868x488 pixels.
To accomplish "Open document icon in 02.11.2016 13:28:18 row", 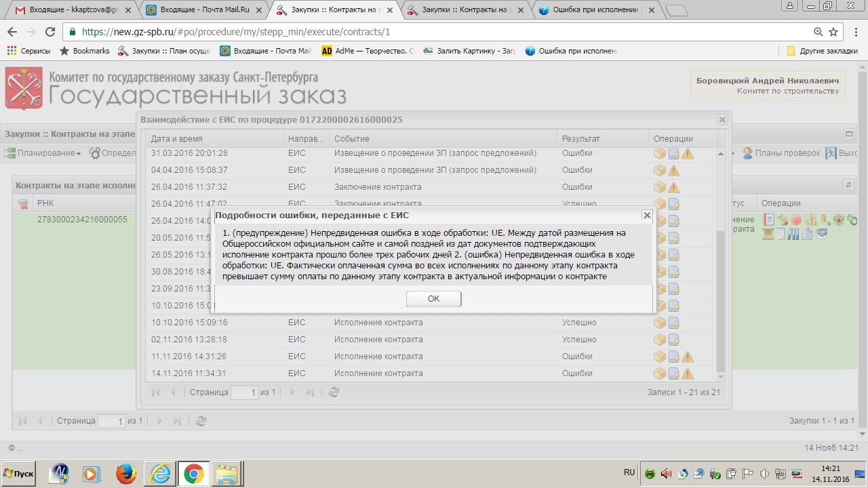I will (673, 340).
